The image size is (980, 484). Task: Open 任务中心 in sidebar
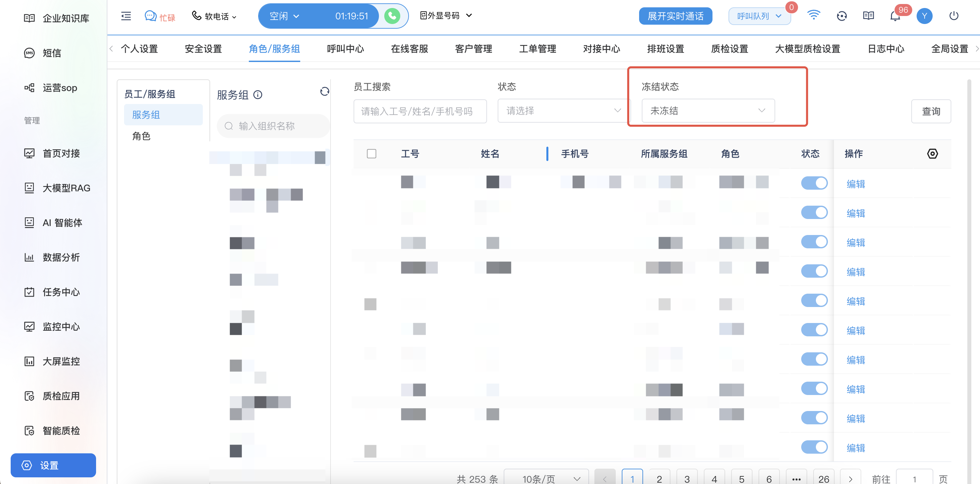(x=52, y=292)
